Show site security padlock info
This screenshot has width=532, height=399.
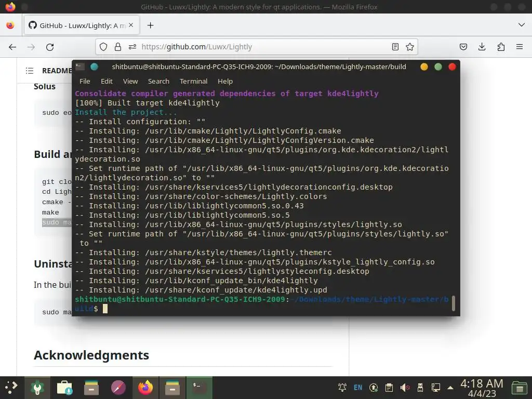[118, 47]
